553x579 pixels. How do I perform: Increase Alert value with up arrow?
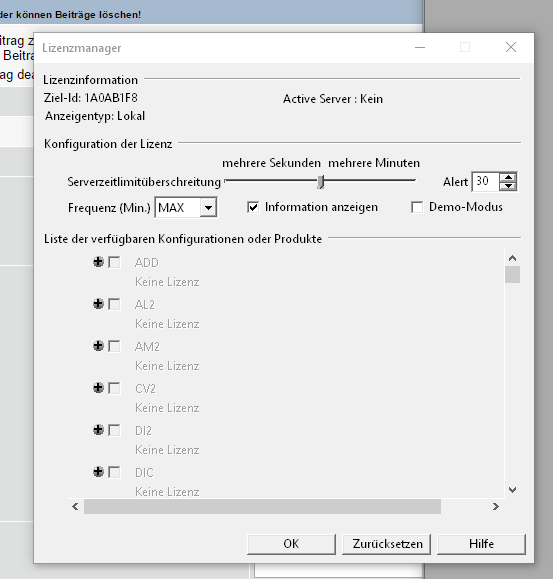(x=508, y=177)
